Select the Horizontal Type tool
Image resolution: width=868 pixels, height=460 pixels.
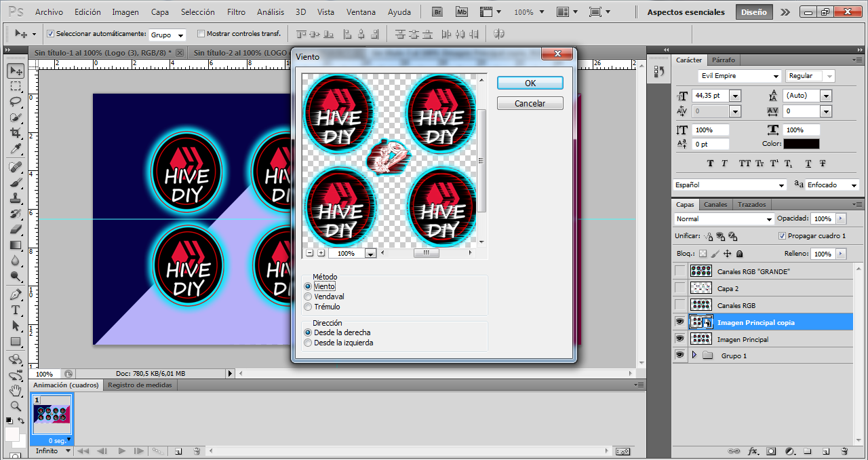point(16,310)
